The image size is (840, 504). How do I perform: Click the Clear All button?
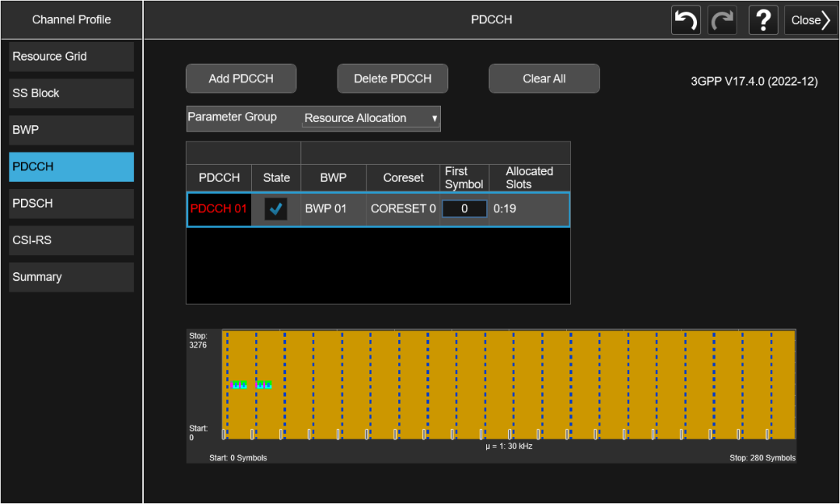pyautogui.click(x=544, y=79)
